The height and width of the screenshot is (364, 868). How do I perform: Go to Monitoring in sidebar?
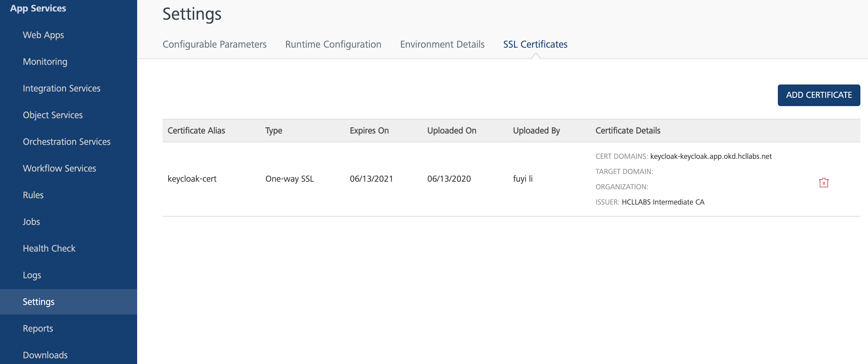coord(45,62)
